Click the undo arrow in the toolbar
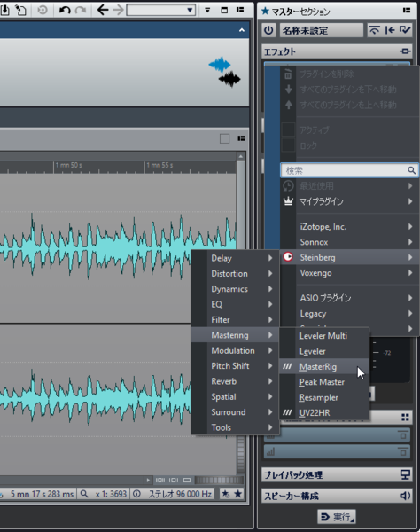420x532 pixels. pyautogui.click(x=65, y=10)
